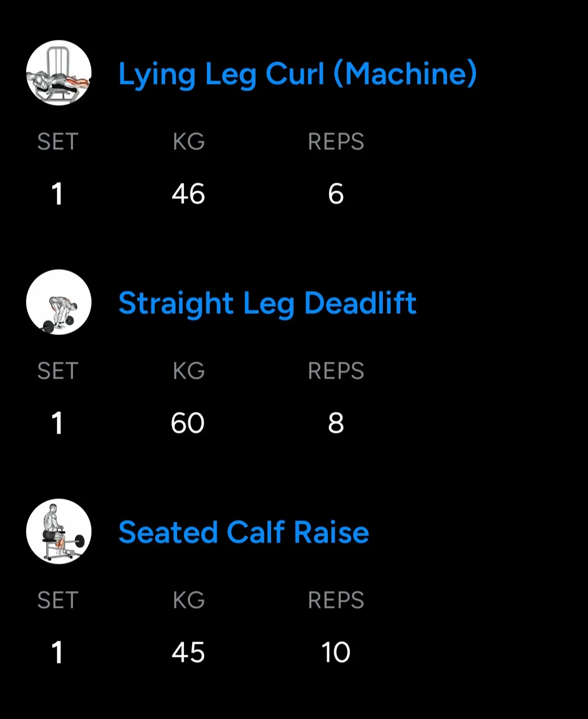Select the 45 kg value for Calf Raise
The image size is (588, 719).
click(x=188, y=653)
